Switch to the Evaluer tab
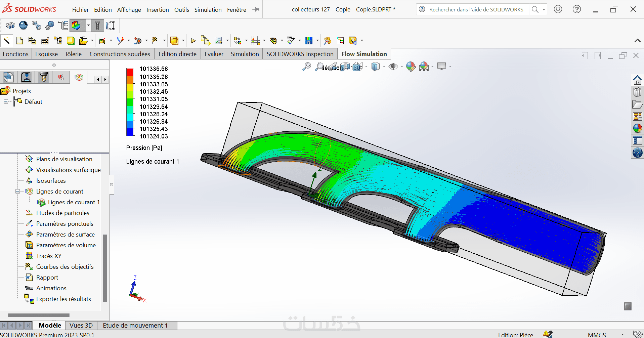Image resolution: width=644 pixels, height=338 pixels. (x=214, y=54)
